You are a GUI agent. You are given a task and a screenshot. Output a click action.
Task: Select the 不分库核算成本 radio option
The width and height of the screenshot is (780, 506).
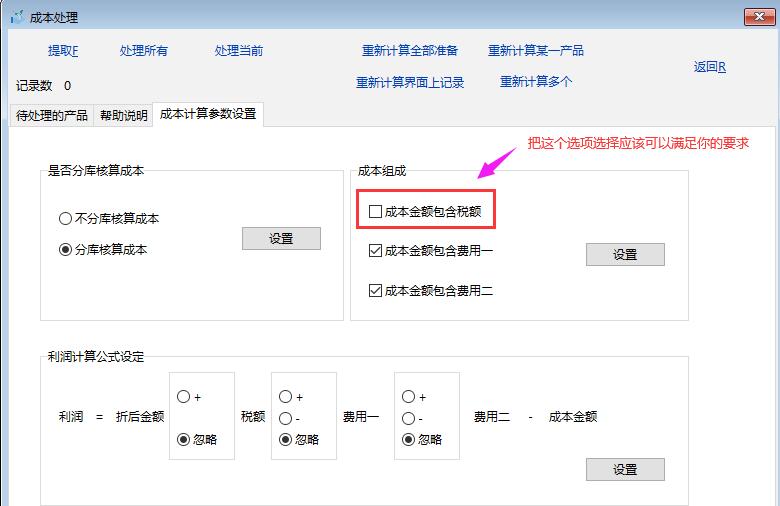(66, 218)
